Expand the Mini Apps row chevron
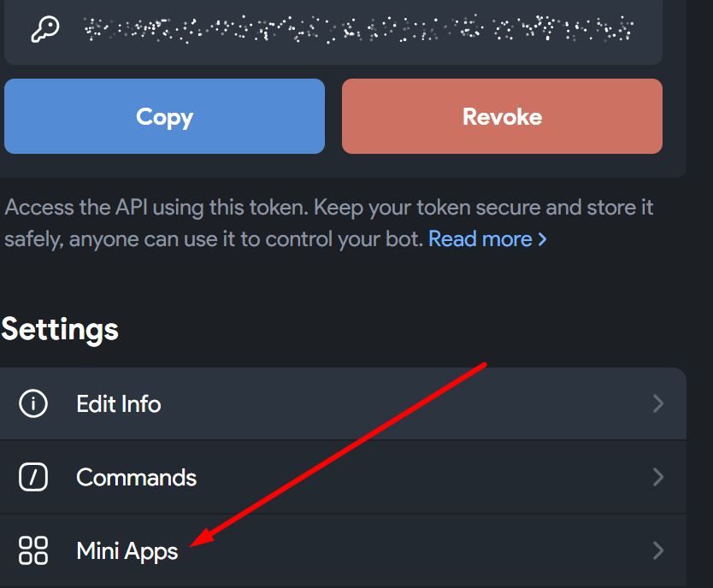This screenshot has height=588, width=713. tap(657, 550)
